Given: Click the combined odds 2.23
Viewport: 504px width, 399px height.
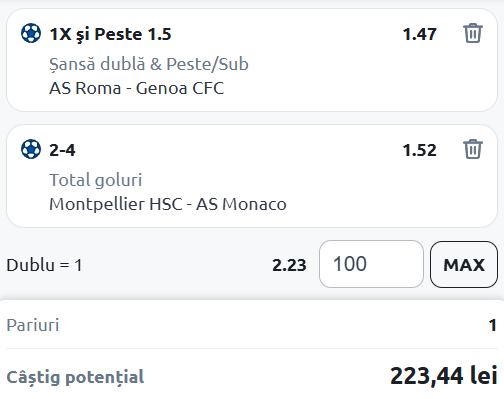Looking at the screenshot, I should click(289, 265).
